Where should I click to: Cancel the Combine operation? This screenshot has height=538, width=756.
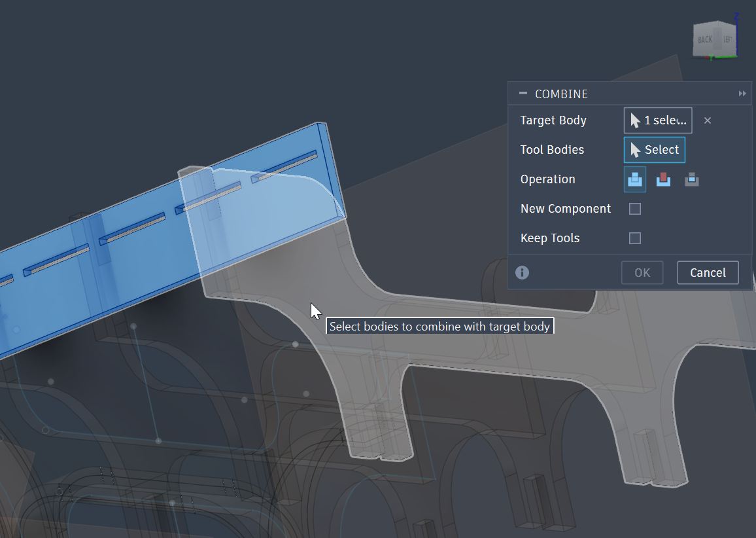click(708, 272)
